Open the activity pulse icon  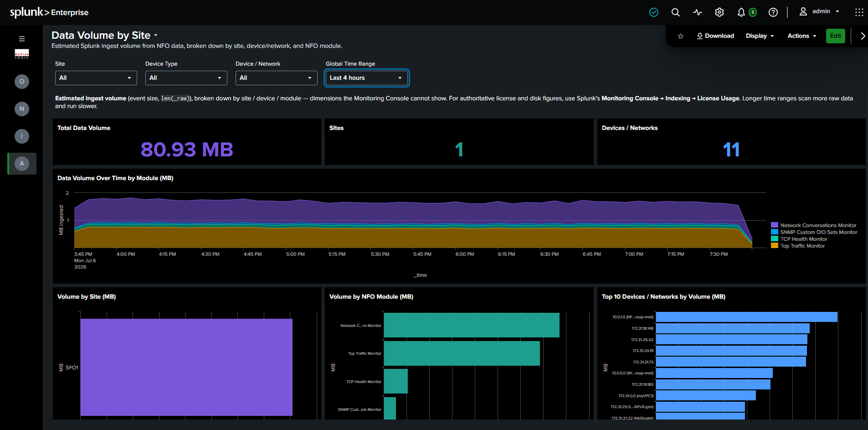tap(698, 12)
